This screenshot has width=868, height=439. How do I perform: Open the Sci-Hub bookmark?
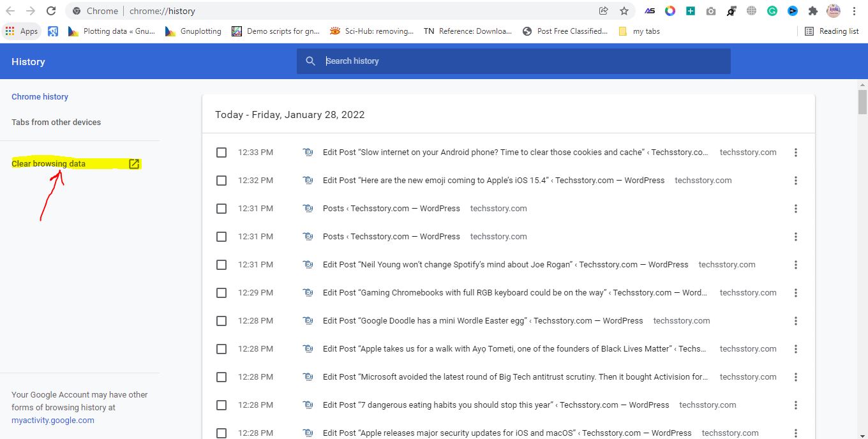tap(372, 31)
